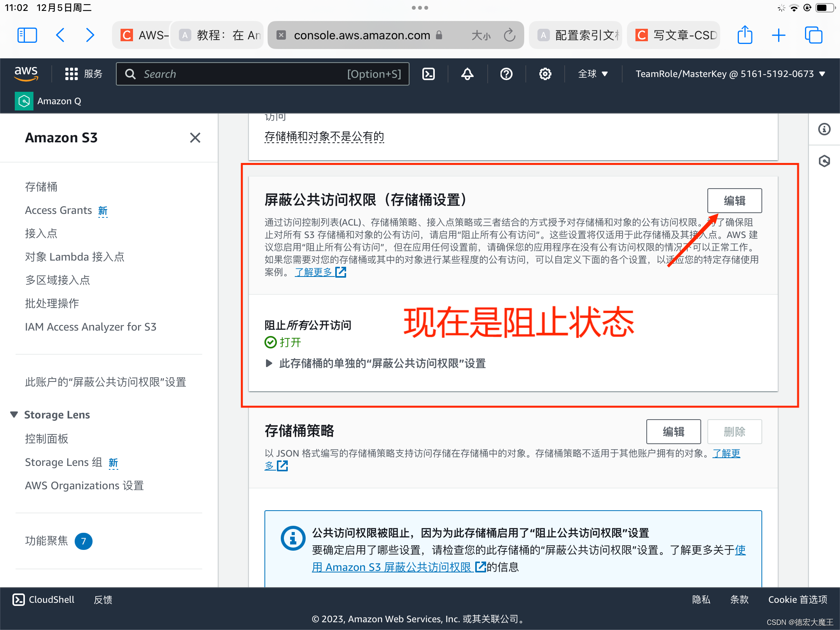
Task: Open Access Grants in sidebar
Action: (x=58, y=210)
